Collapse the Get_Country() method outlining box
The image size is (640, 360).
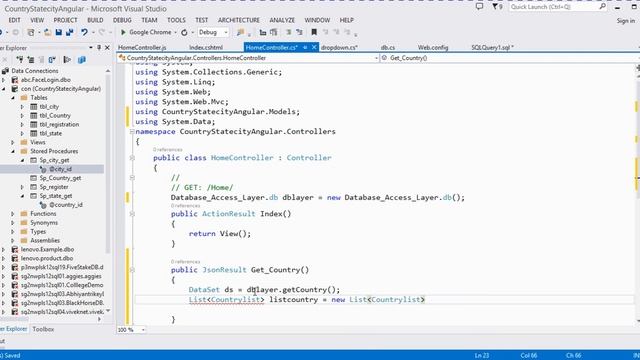(132, 270)
